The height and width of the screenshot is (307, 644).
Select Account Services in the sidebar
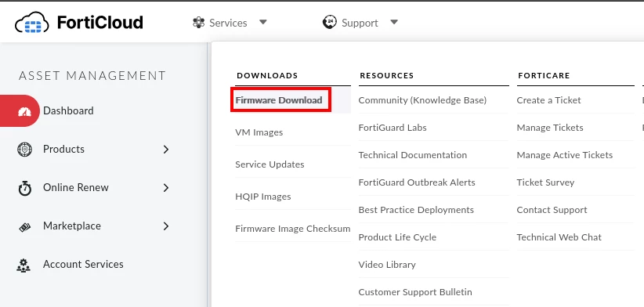(x=83, y=264)
